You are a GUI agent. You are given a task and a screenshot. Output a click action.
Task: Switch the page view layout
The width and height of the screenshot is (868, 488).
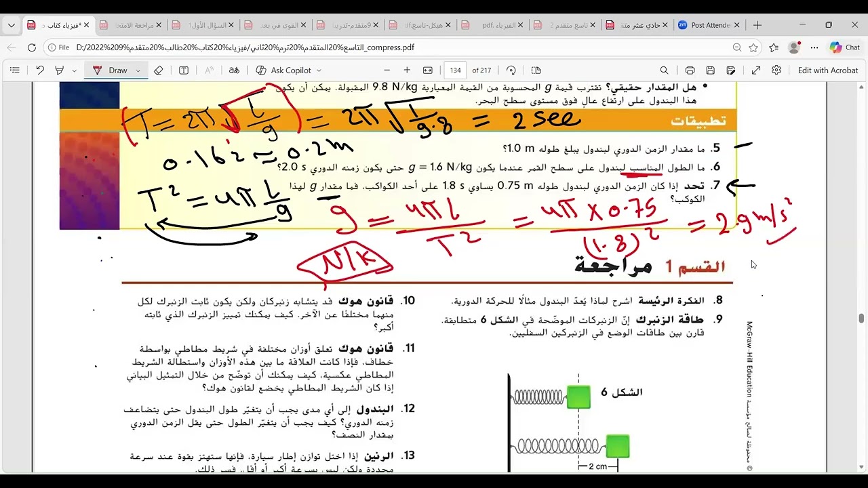tap(536, 70)
